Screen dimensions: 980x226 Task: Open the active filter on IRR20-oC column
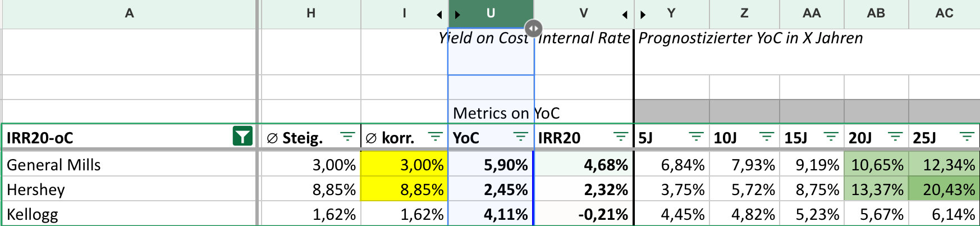(242, 137)
